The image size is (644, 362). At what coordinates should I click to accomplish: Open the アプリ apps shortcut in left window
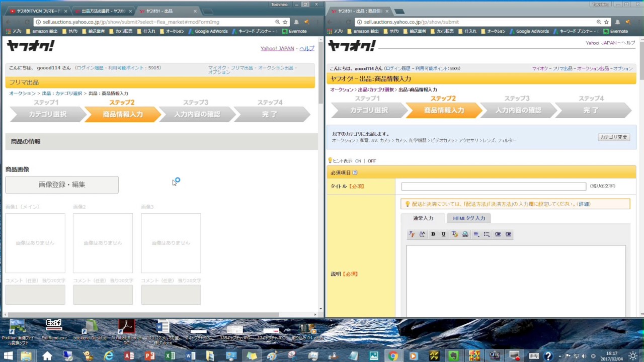(14, 31)
